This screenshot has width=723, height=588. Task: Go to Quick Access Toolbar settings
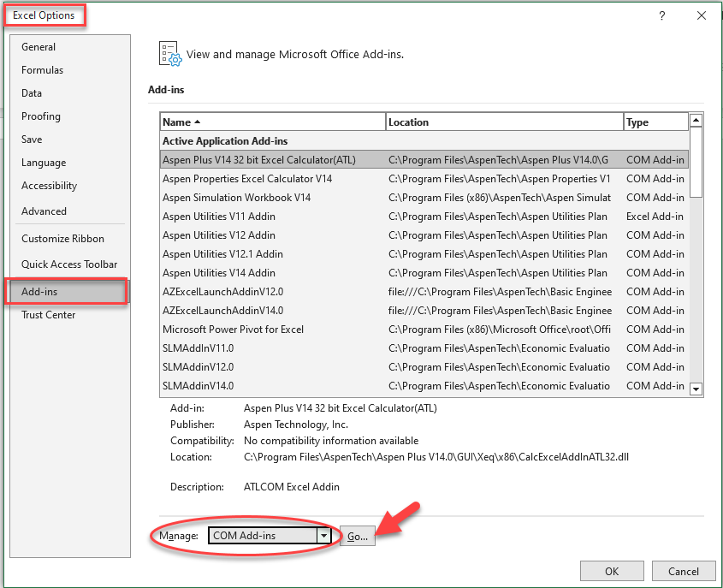pos(69,264)
